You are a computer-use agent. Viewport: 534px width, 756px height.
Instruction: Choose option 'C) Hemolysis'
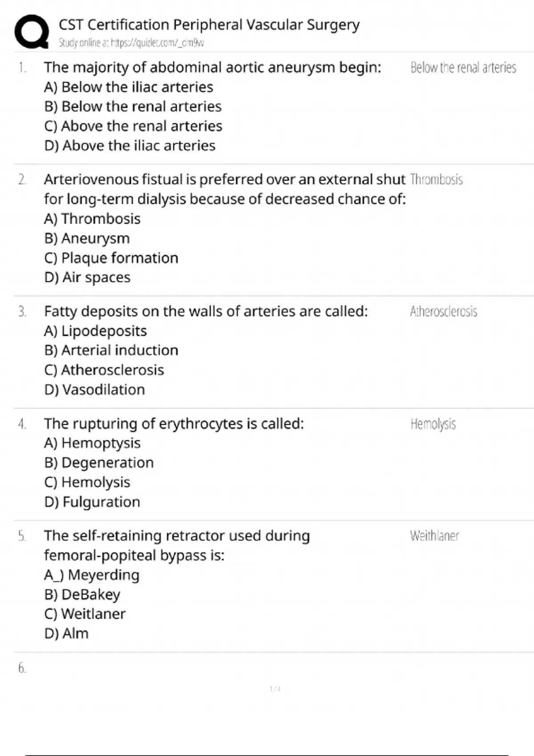[x=87, y=482]
